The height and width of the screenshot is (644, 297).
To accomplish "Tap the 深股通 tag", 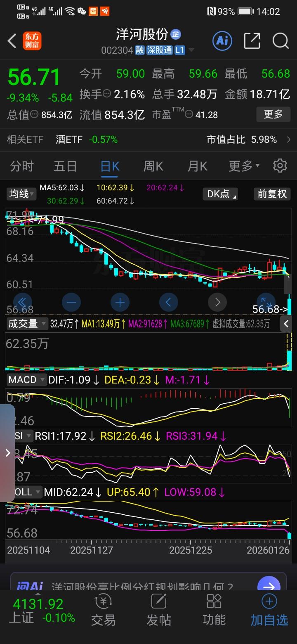I will click(159, 50).
